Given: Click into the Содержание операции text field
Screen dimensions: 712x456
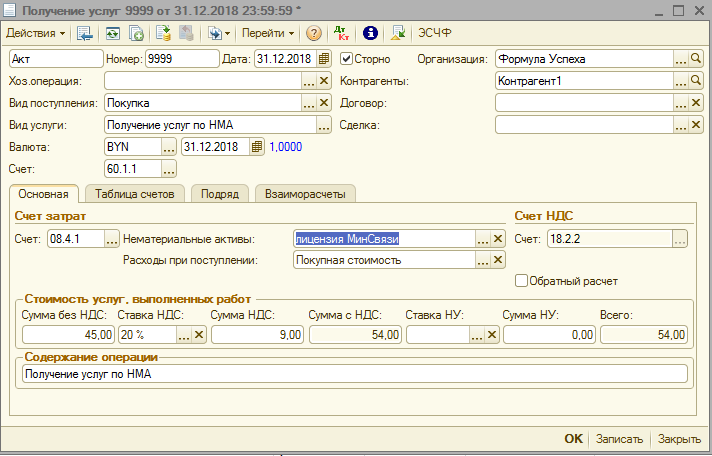Looking at the screenshot, I should [352, 374].
